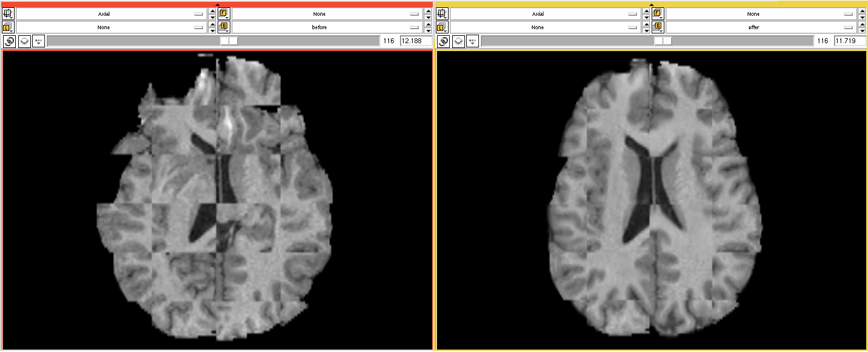Click the slice offset field showing 11.719
Image resolution: width=868 pixels, height=352 pixels.
pyautogui.click(x=850, y=41)
